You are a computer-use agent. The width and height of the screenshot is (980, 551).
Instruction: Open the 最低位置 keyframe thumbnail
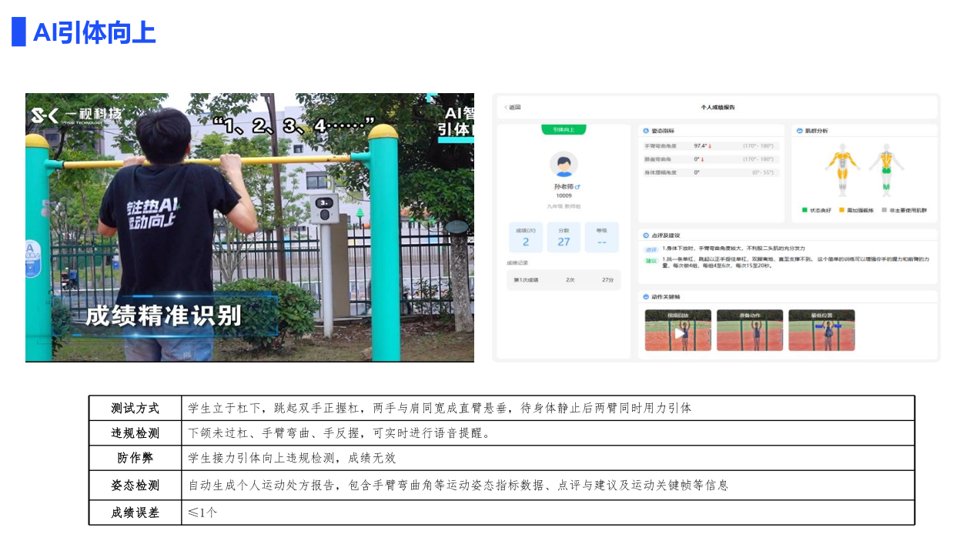pyautogui.click(x=821, y=331)
